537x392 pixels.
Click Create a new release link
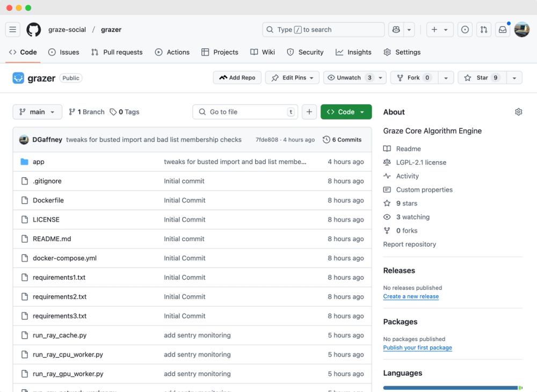pos(411,296)
